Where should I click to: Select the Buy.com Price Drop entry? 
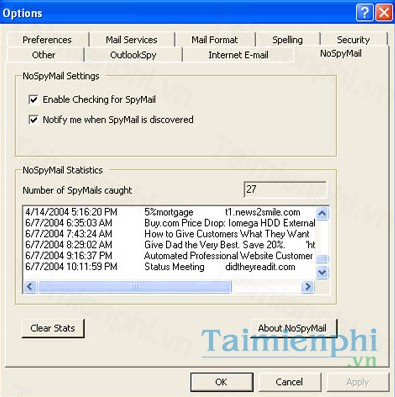(170, 223)
